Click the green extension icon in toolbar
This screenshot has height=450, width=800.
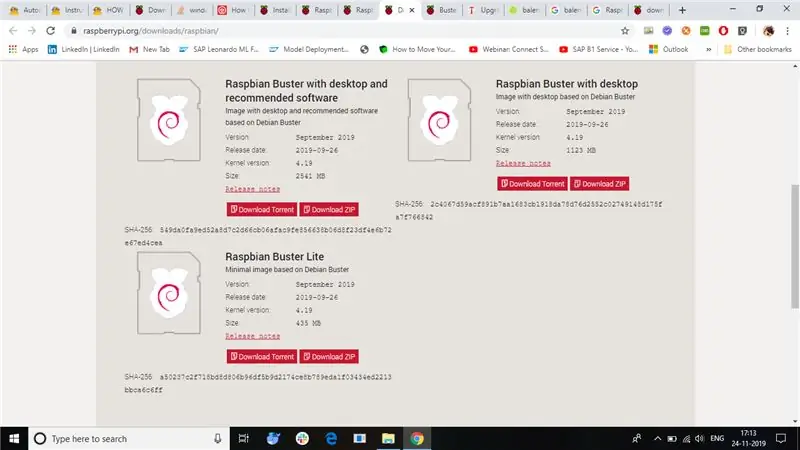pyautogui.click(x=705, y=31)
